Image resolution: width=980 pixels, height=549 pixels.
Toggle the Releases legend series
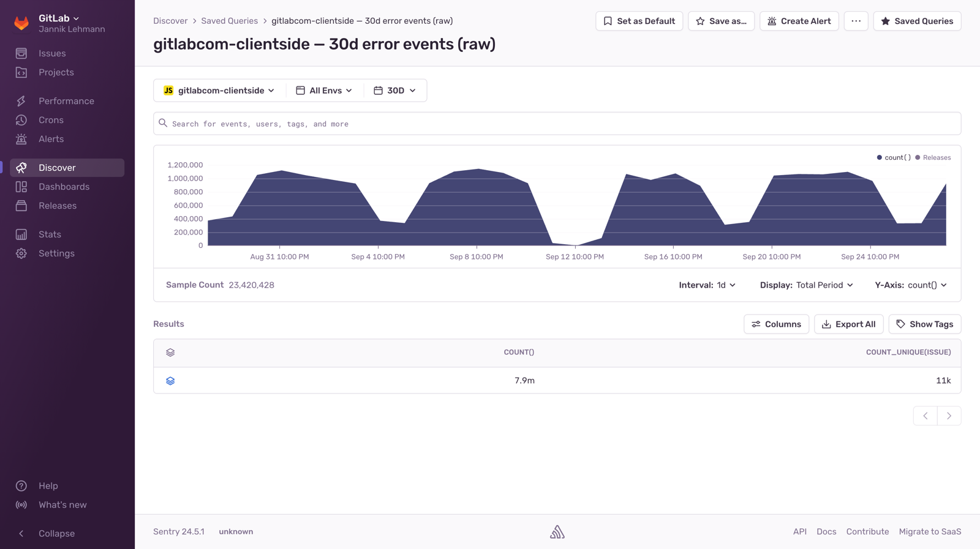(x=933, y=158)
